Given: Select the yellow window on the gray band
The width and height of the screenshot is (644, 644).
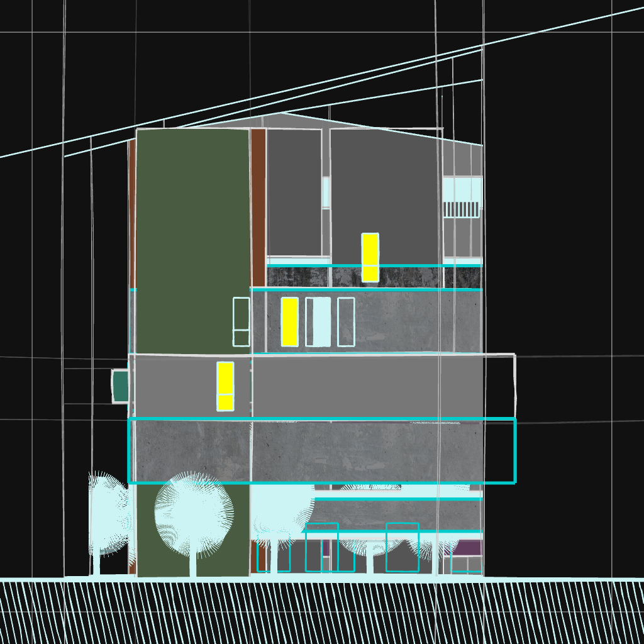Looking at the screenshot, I should pos(225,386).
